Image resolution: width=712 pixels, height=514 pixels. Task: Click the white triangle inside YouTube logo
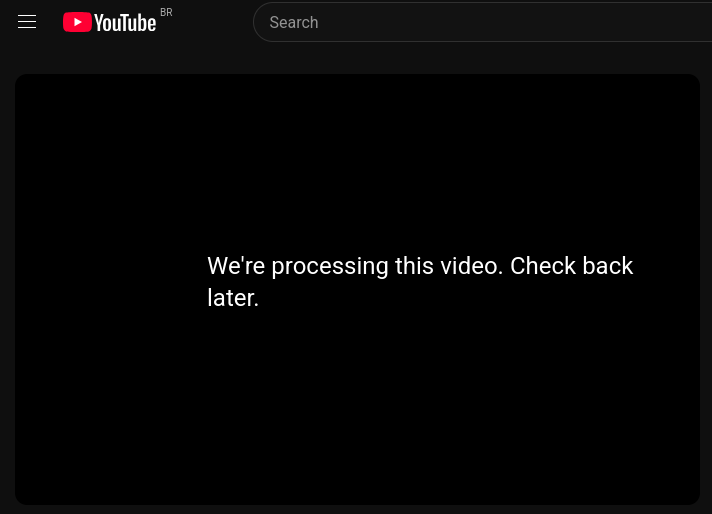[78, 22]
